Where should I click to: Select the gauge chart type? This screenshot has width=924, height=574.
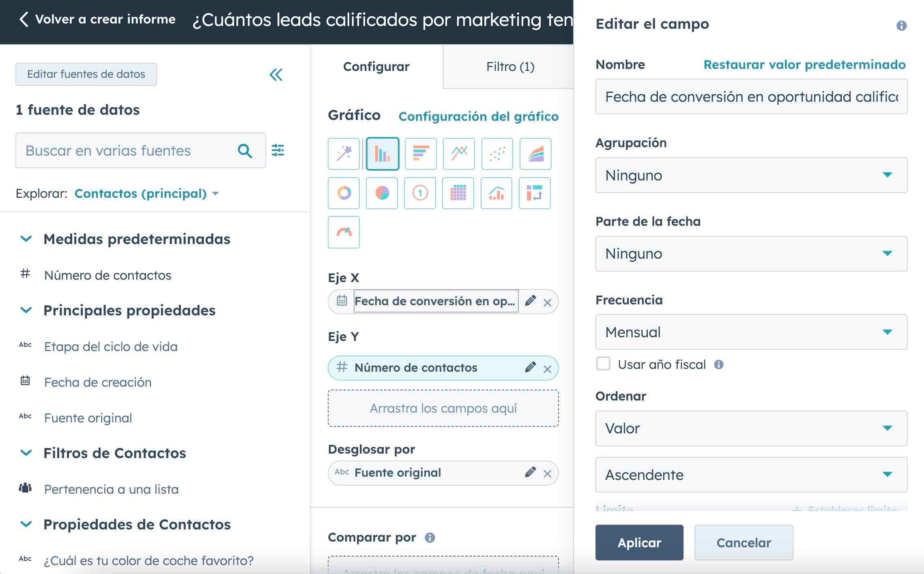coord(344,232)
